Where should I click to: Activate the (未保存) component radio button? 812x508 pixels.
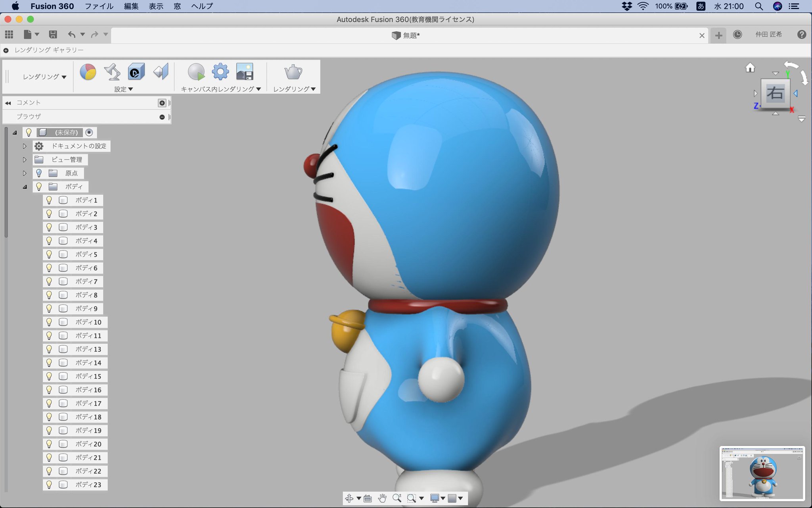click(x=89, y=133)
